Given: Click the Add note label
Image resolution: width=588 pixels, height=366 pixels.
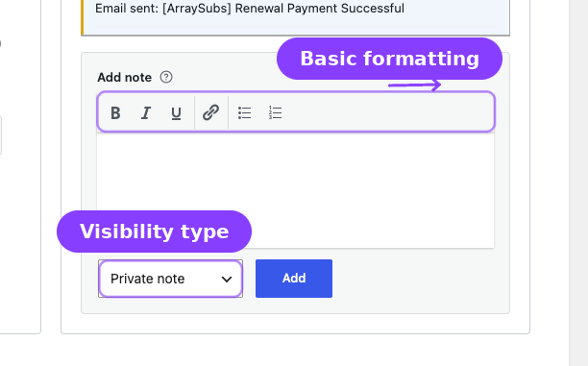Looking at the screenshot, I should click(x=125, y=77).
